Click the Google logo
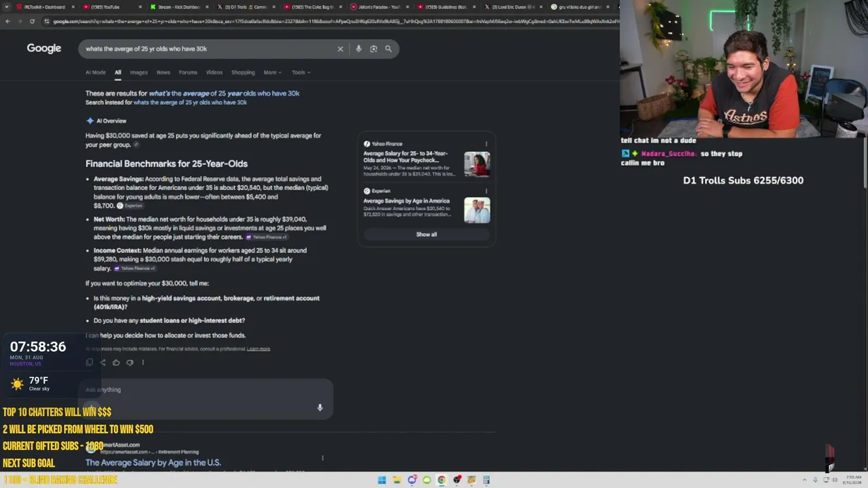Image resolution: width=868 pixels, height=488 pixels. [44, 48]
